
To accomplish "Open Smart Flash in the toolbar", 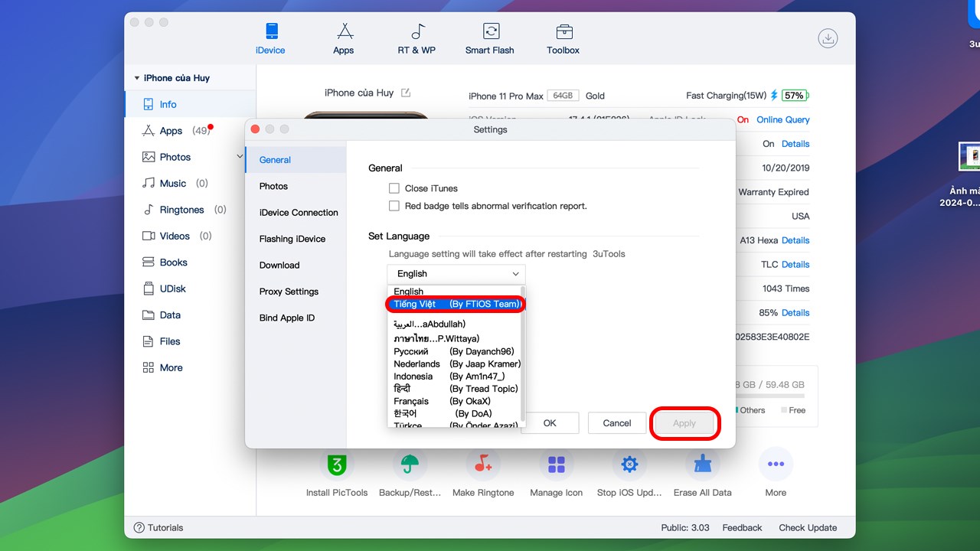I will (490, 38).
